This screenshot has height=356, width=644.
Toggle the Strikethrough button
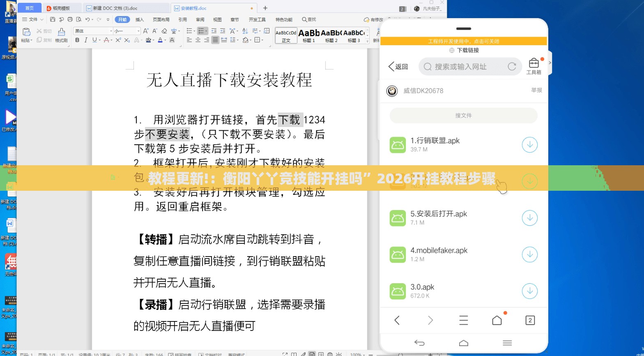[x=106, y=40]
